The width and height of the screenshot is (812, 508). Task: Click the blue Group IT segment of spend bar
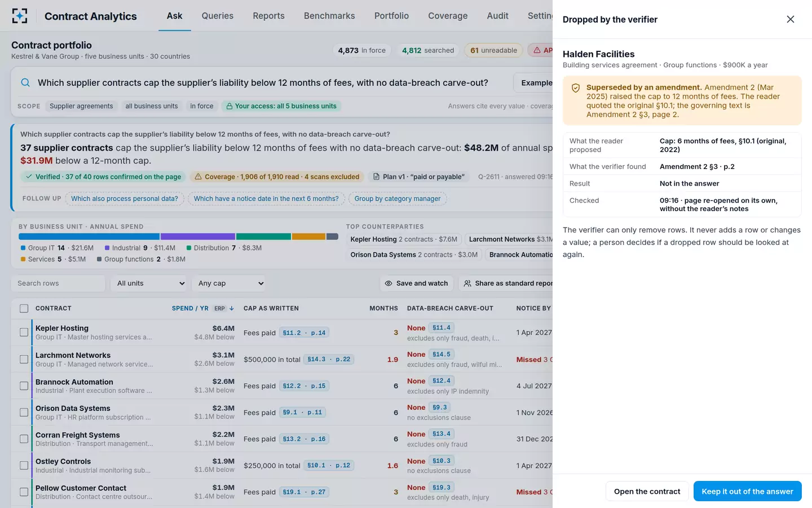pos(89,237)
